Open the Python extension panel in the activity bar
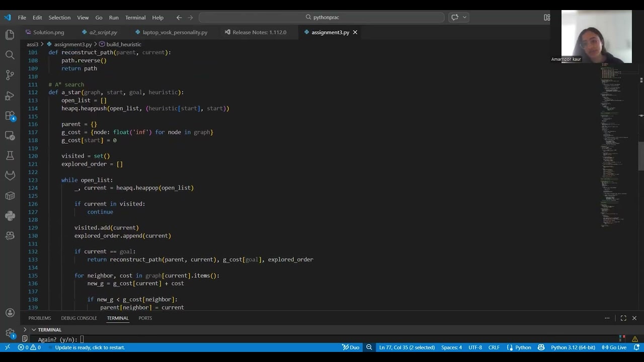The width and height of the screenshot is (644, 362). pyautogui.click(x=10, y=216)
